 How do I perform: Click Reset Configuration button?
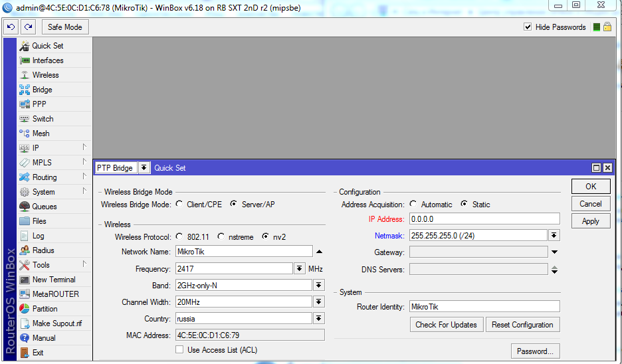click(522, 325)
